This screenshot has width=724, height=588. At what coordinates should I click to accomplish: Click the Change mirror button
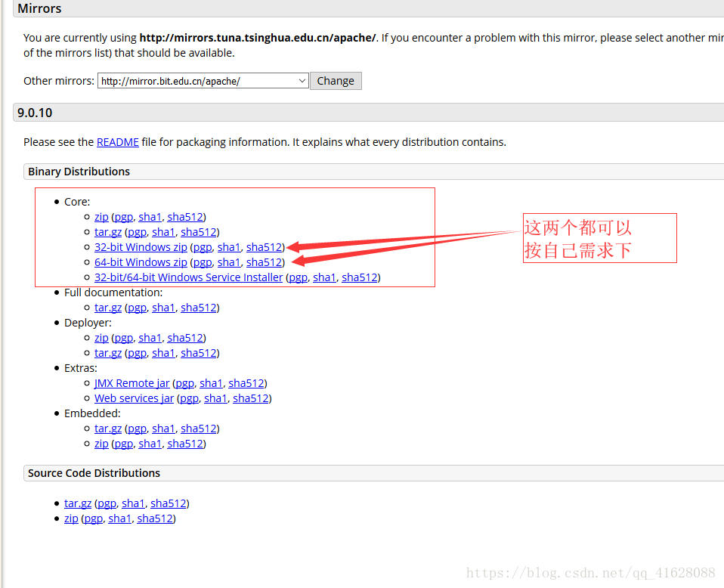[336, 81]
